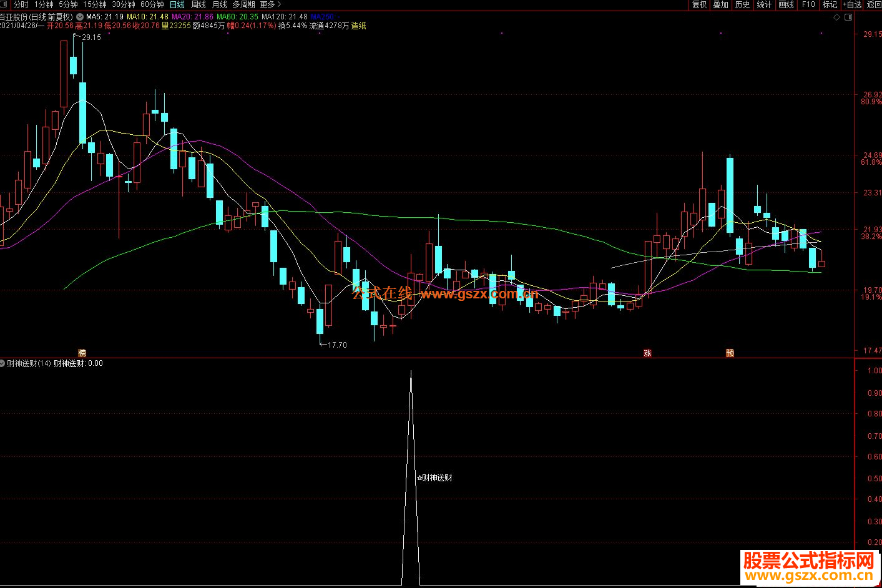Click the 额4845万 amount value
This screenshot has width=882, height=588.
(209, 26)
